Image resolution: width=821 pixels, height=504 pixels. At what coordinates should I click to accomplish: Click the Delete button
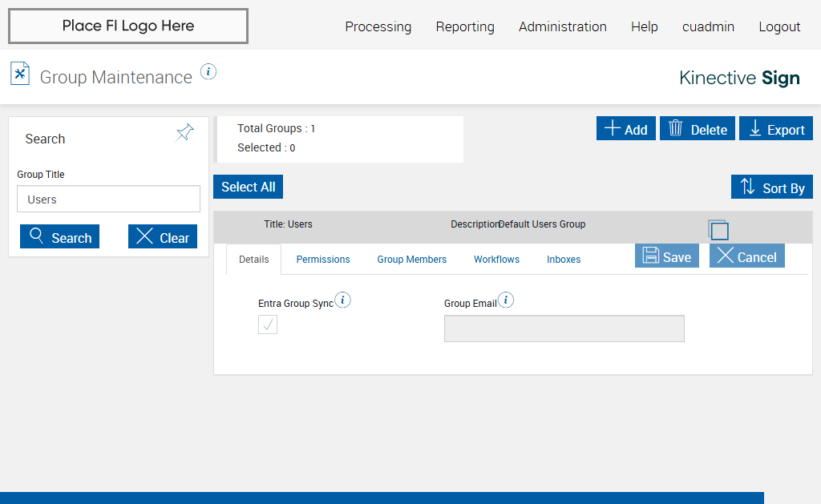tap(698, 128)
